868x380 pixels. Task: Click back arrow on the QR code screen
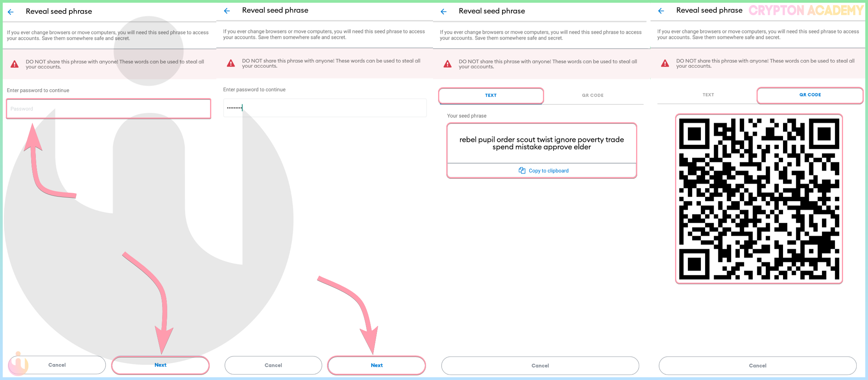(x=661, y=11)
